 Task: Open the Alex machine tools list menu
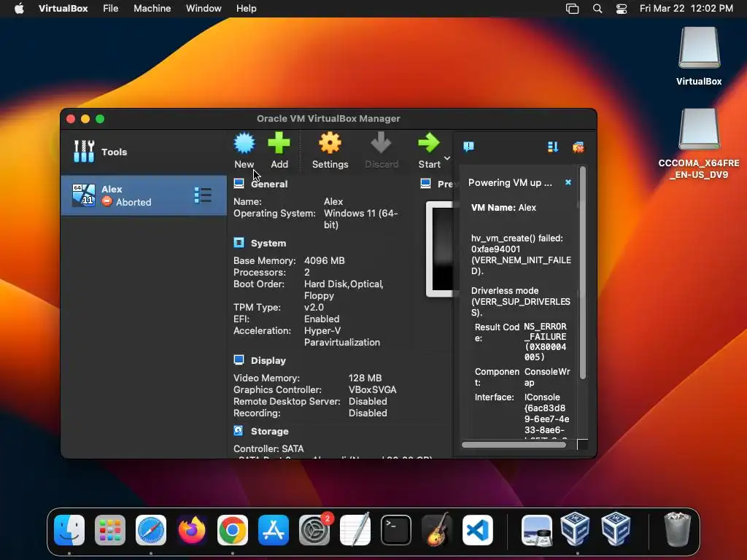203,195
